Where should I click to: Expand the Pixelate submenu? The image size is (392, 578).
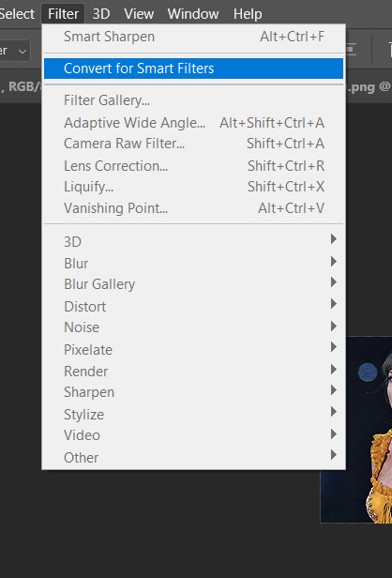pyautogui.click(x=193, y=349)
